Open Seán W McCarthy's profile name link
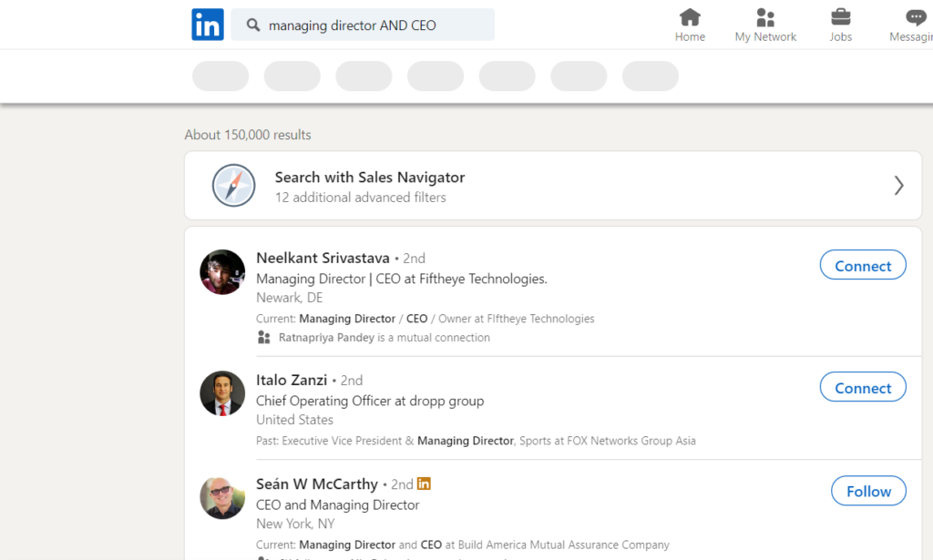933x560 pixels. [x=316, y=484]
